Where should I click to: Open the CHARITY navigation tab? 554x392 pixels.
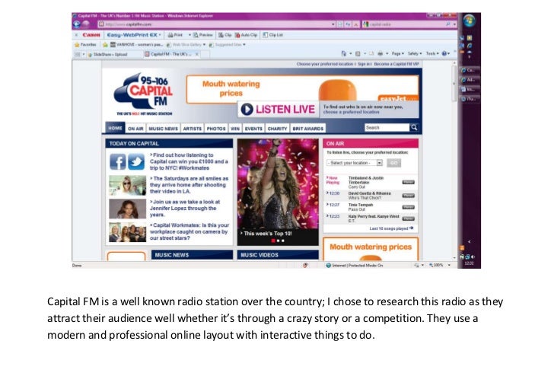(x=277, y=129)
